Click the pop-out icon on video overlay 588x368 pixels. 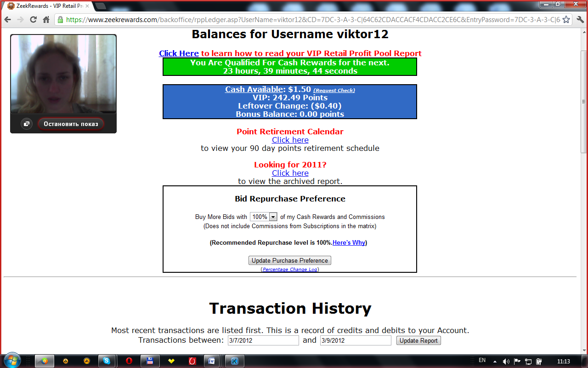(27, 124)
